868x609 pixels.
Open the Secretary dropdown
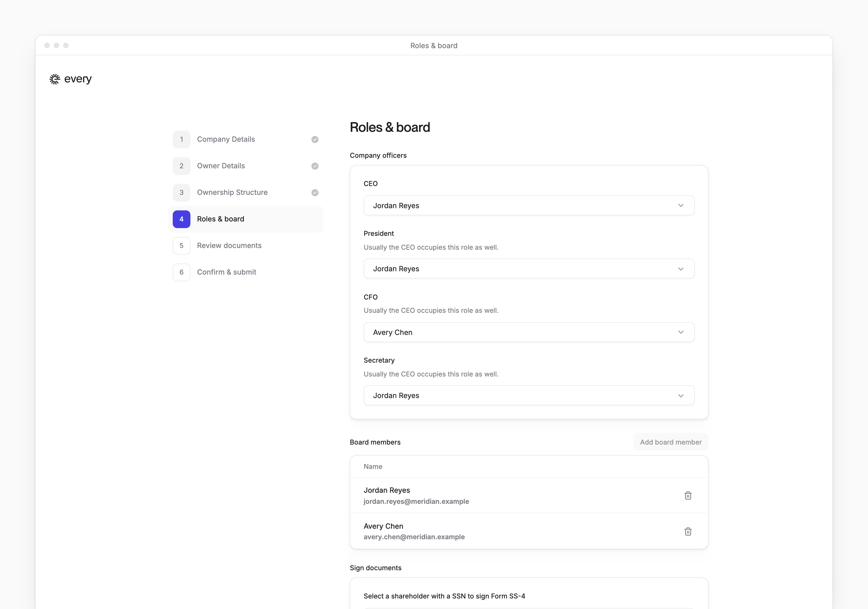pos(528,395)
